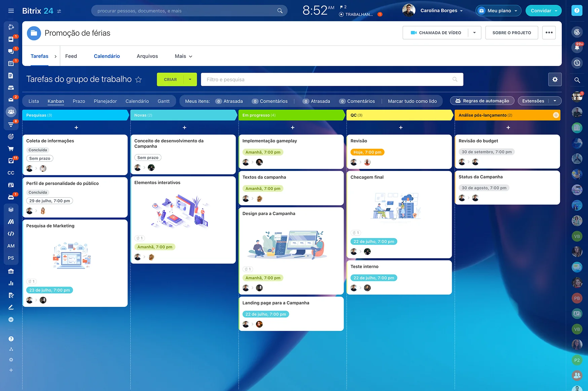588x391 pixels.
Task: Click the kanban settings gear icon
Action: click(555, 79)
